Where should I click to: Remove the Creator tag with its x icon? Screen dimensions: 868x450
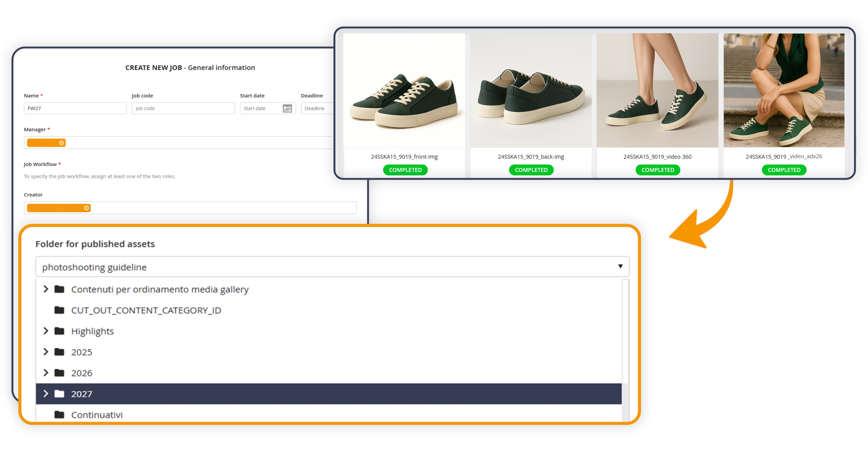point(86,208)
